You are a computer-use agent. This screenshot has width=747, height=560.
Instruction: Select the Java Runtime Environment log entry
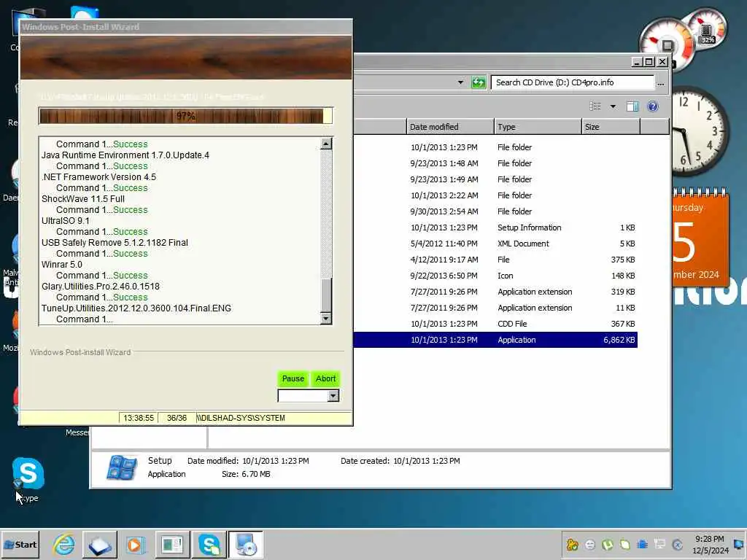pos(125,155)
